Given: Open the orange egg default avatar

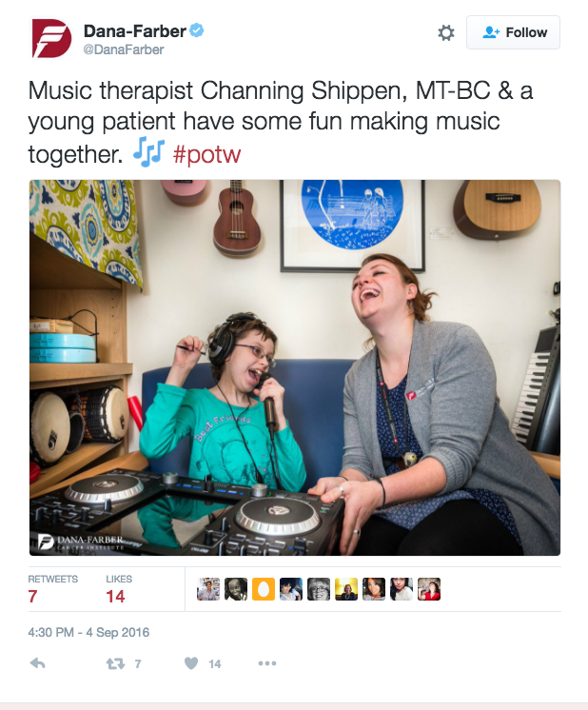Looking at the screenshot, I should [x=264, y=589].
